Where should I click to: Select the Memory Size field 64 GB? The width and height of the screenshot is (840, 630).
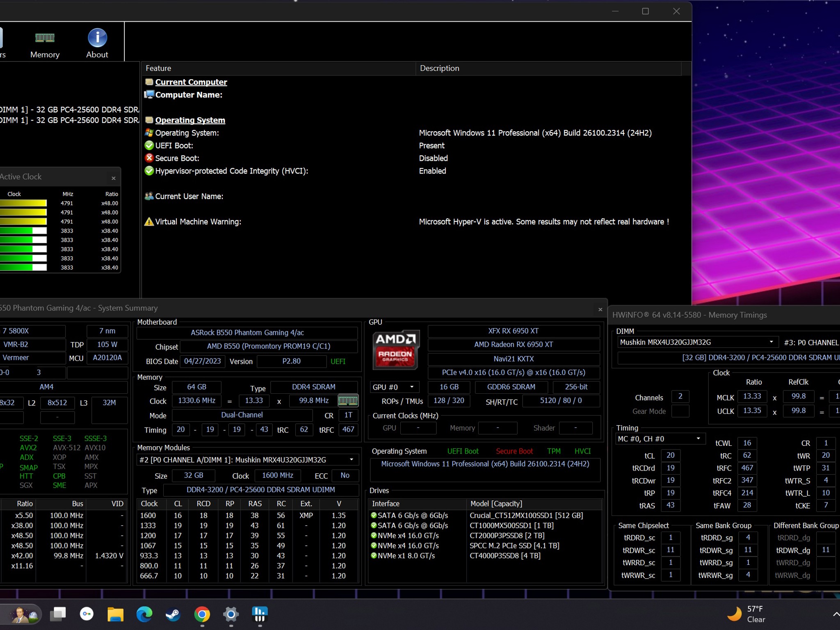196,387
